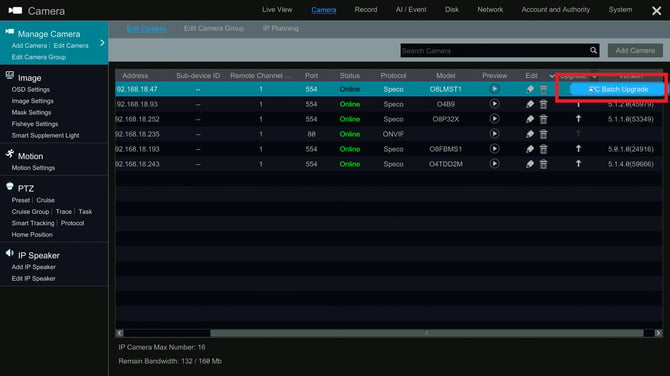Upgrade camera O4TDD2M using arrow icon
The width and height of the screenshot is (670, 376).
(x=578, y=164)
